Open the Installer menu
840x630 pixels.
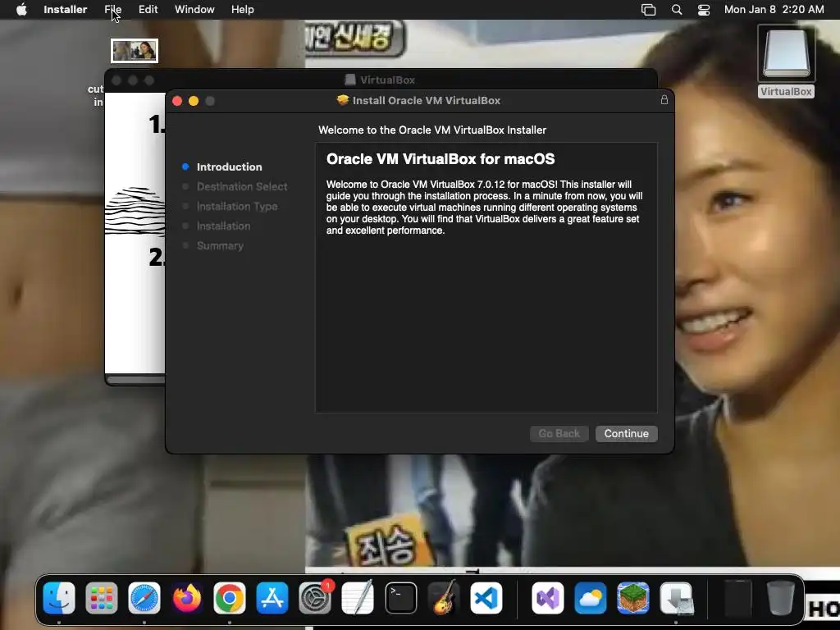coord(66,10)
